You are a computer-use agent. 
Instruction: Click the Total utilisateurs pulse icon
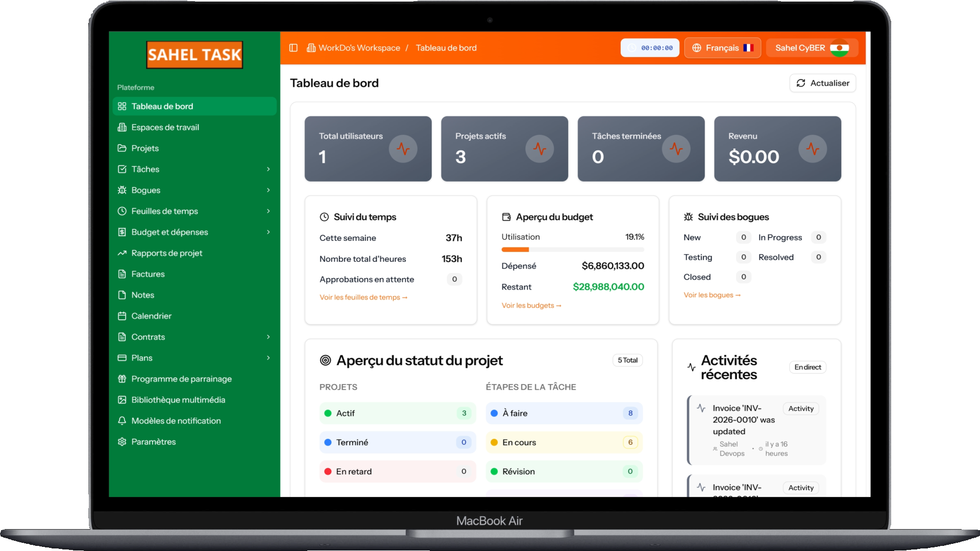coord(403,148)
